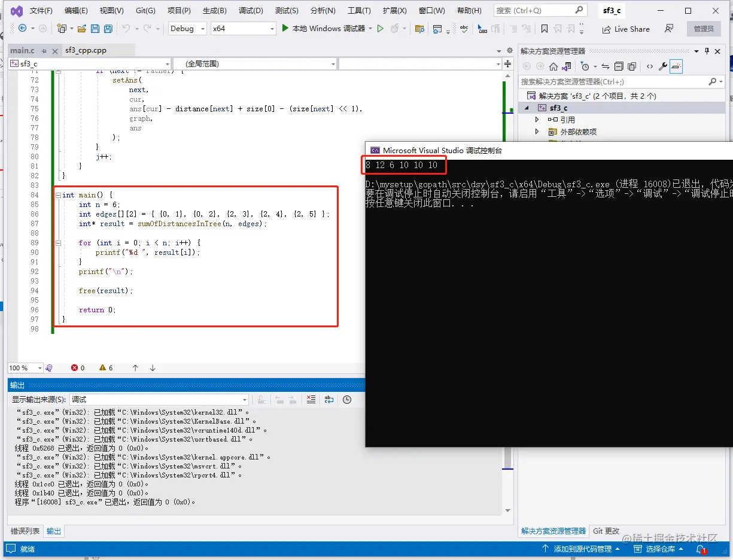Click clear all output icon
Image resolution: width=733 pixels, height=560 pixels.
(x=311, y=400)
